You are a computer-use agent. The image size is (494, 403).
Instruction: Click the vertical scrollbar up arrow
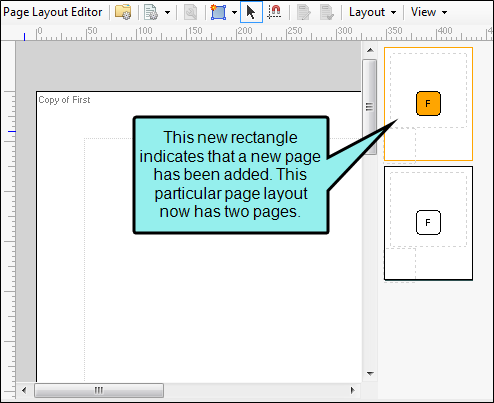(x=370, y=50)
